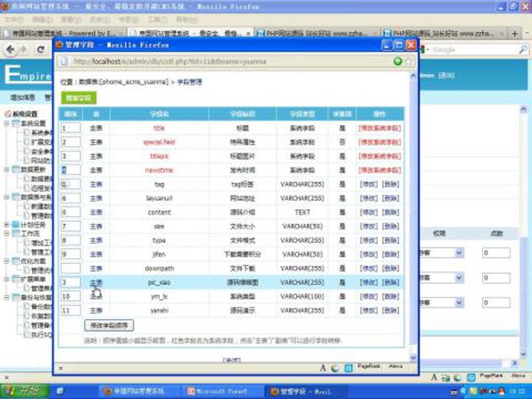Click the browser forward arrow button
The height and width of the screenshot is (399, 532).
[x=24, y=49]
